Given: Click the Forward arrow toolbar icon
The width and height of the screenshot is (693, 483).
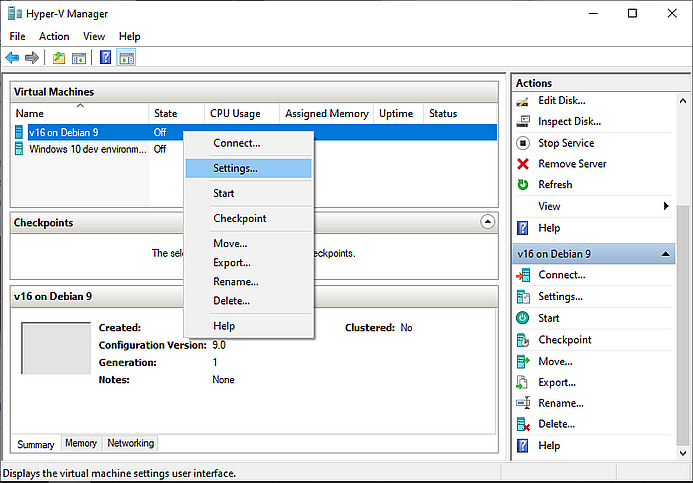Looking at the screenshot, I should coord(32,57).
